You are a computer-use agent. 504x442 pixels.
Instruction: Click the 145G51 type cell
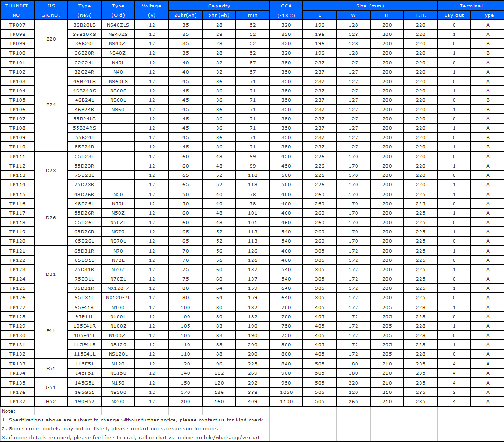pyautogui.click(x=84, y=383)
